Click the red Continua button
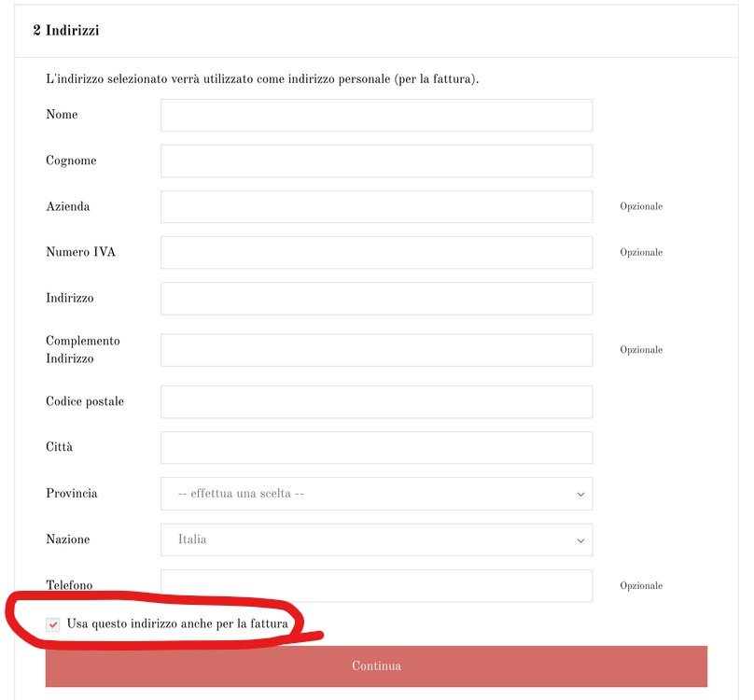Screen dimensions: 754x700 tap(376, 666)
